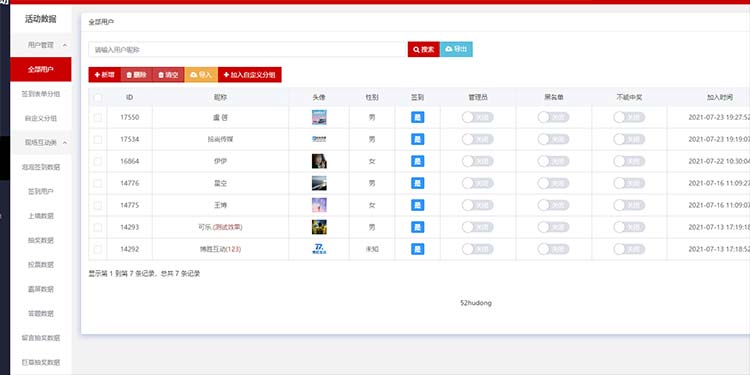The height and width of the screenshot is (375, 750).
Task: Click the blue 是 sign-in badge for 14776
Action: [x=418, y=183]
